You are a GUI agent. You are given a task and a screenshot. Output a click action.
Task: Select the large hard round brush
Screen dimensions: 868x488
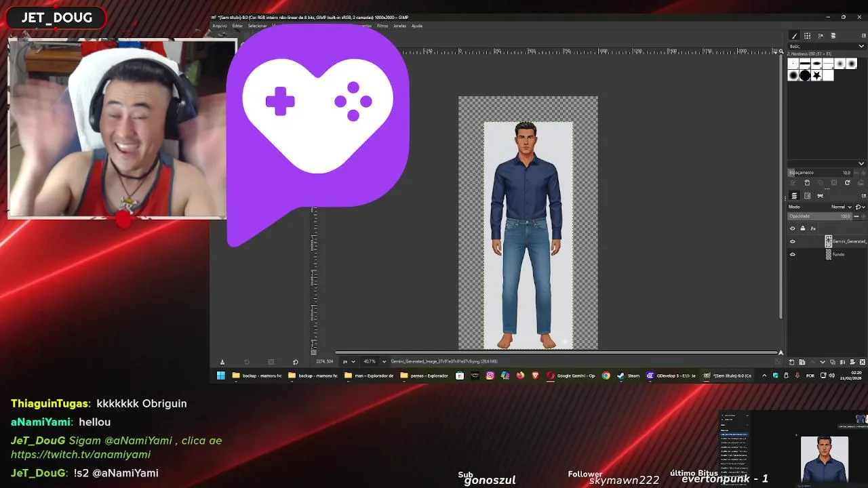pos(805,75)
